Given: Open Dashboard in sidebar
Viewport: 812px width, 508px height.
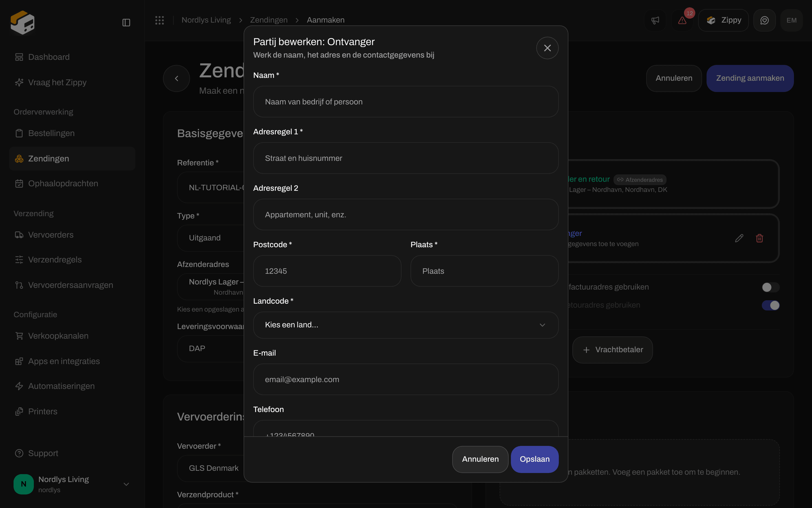Looking at the screenshot, I should pos(72,57).
